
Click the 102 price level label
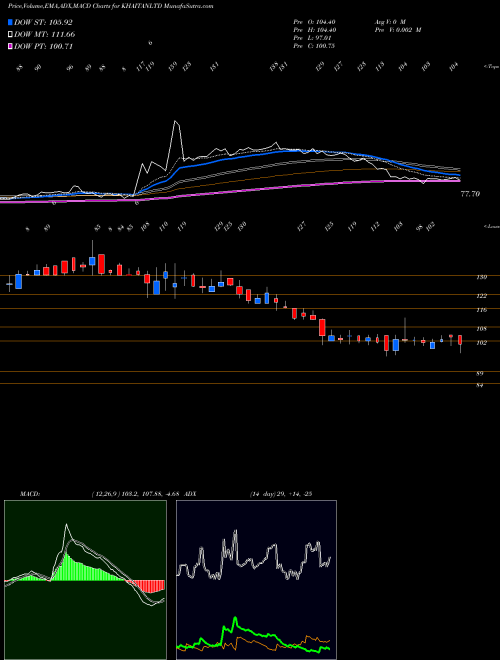(481, 343)
